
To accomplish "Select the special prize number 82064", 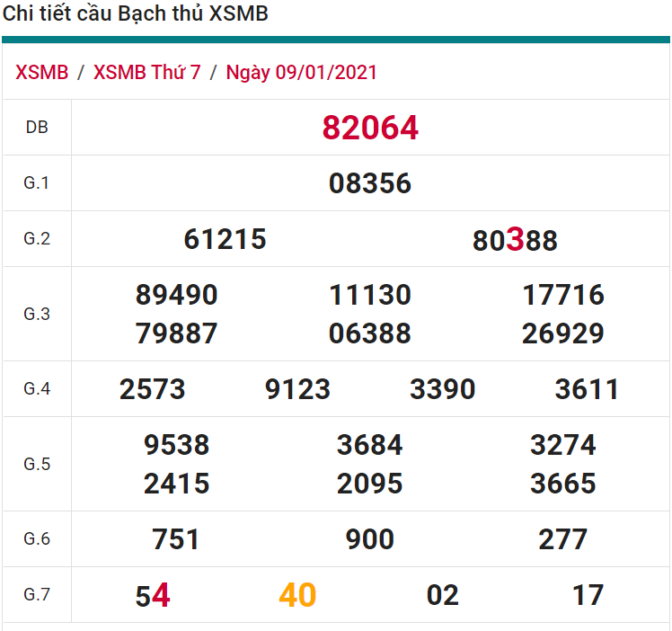I will click(370, 128).
